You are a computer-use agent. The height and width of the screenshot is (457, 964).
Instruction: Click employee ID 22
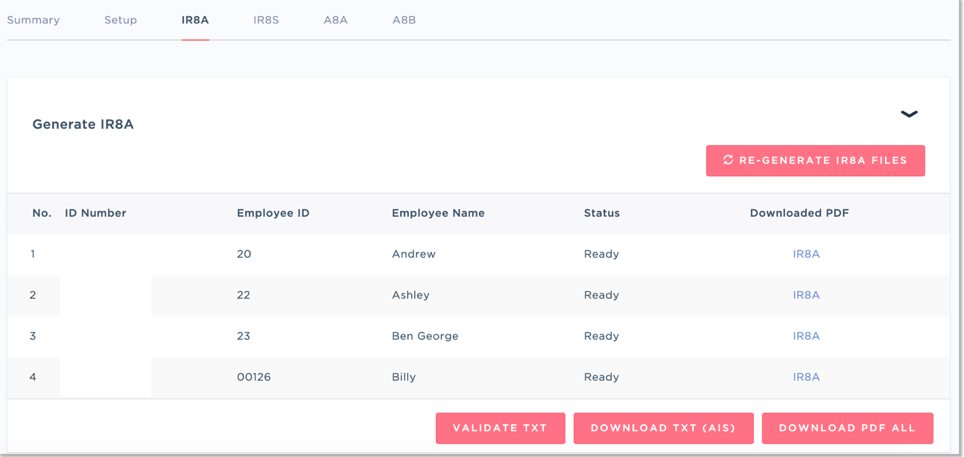[x=243, y=295]
